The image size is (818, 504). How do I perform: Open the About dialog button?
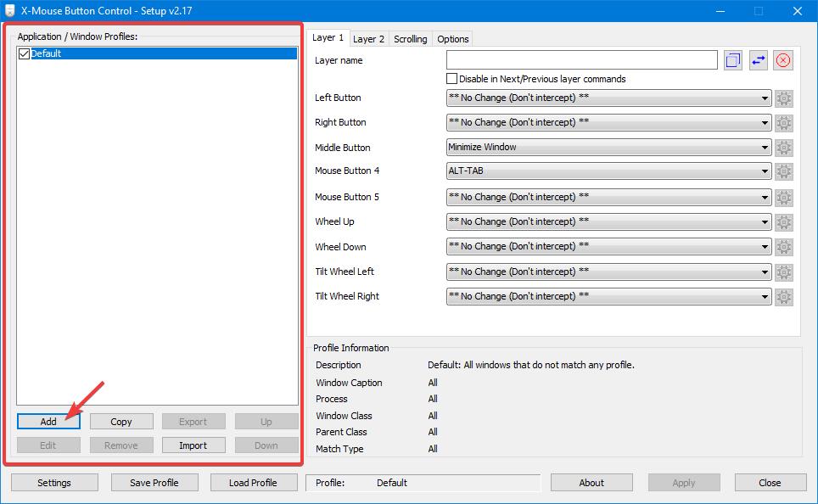[591, 483]
